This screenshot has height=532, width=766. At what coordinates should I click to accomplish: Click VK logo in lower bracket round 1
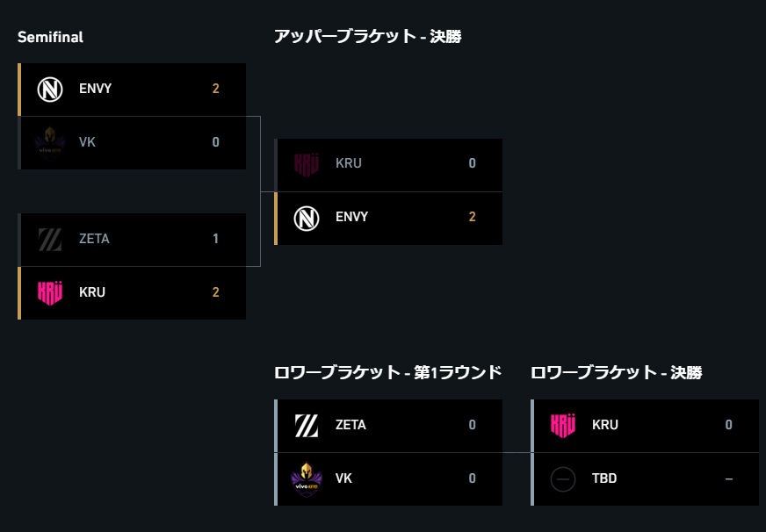point(307,479)
